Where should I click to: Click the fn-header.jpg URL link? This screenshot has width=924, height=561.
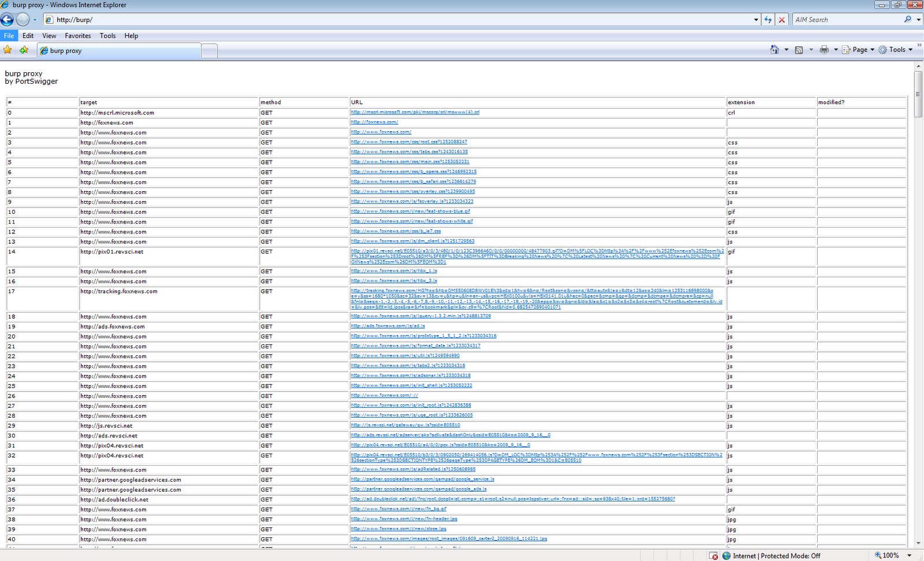pyautogui.click(x=404, y=518)
